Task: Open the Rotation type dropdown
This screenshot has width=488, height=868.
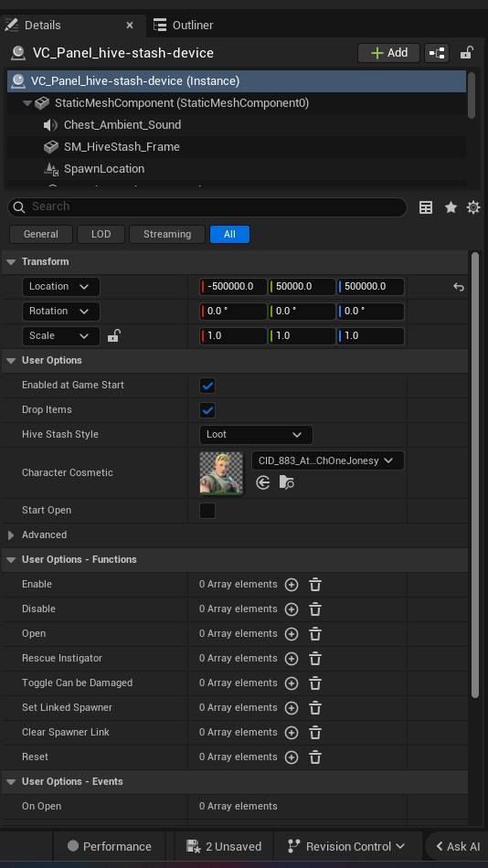Action: [61, 311]
